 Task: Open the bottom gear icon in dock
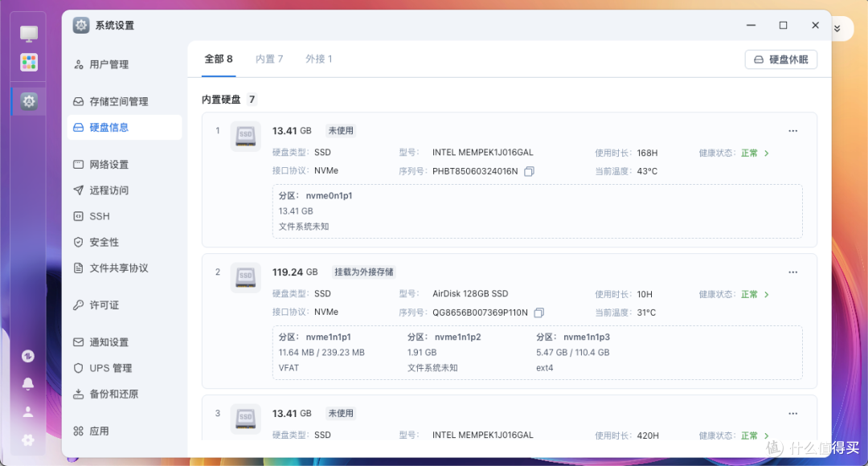tap(27, 440)
